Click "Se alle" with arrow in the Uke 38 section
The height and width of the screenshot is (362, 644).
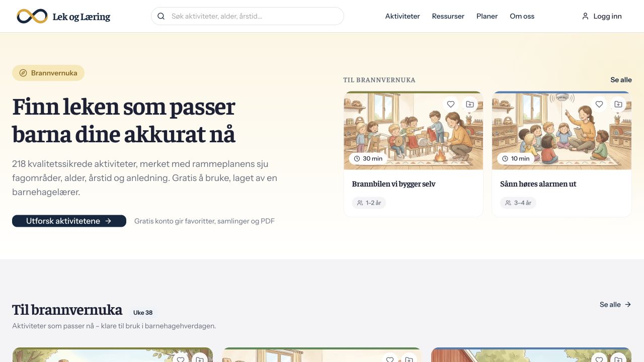[615, 304]
